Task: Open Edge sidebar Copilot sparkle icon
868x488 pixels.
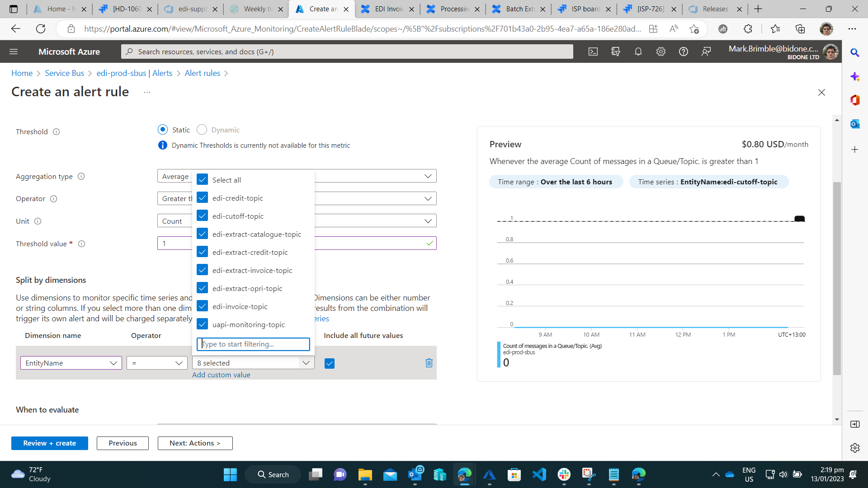Action: tap(854, 77)
